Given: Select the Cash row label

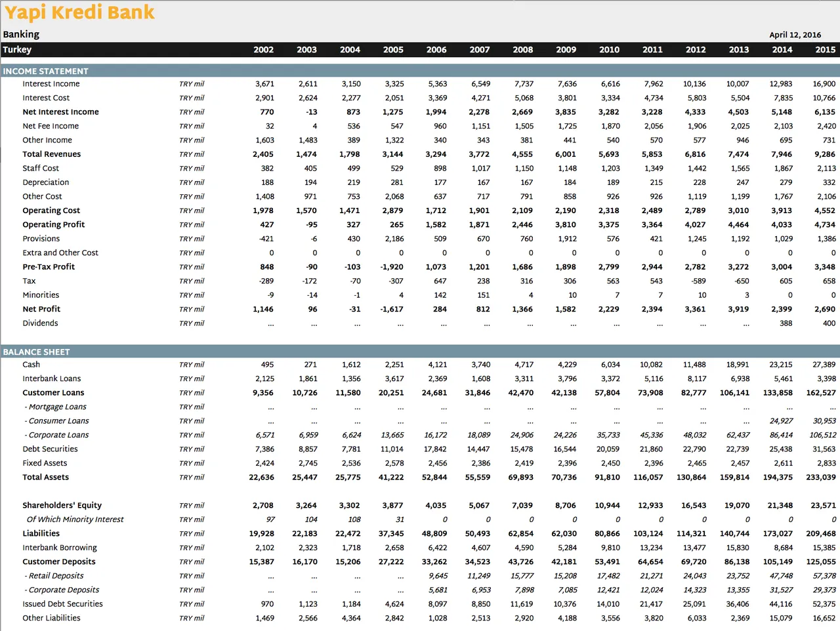Looking at the screenshot, I should [x=31, y=365].
